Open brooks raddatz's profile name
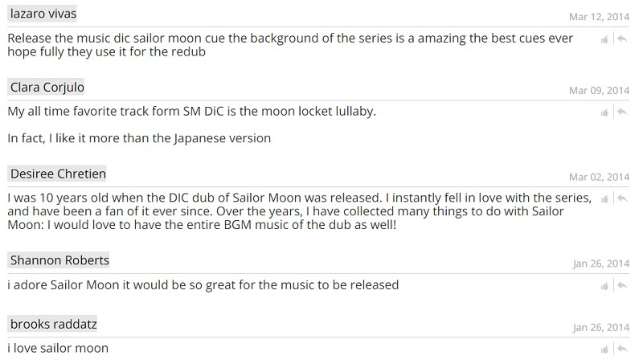643x364 pixels. [53, 325]
